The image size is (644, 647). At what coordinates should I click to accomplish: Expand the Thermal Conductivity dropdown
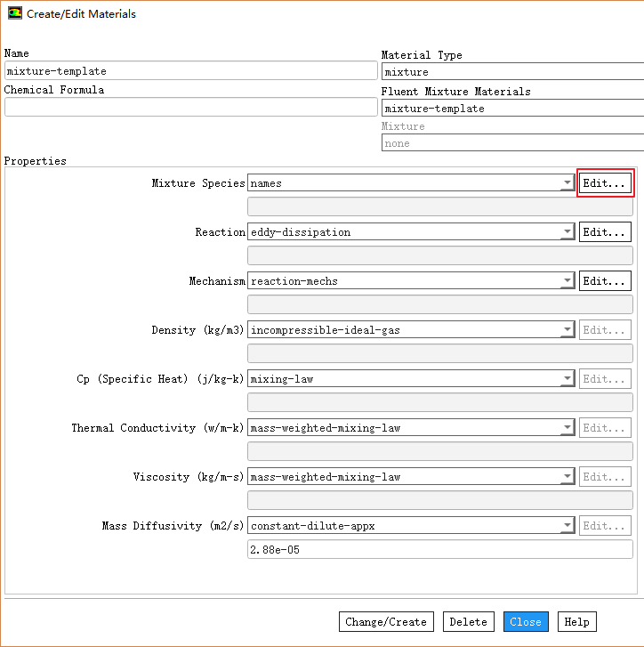point(567,428)
